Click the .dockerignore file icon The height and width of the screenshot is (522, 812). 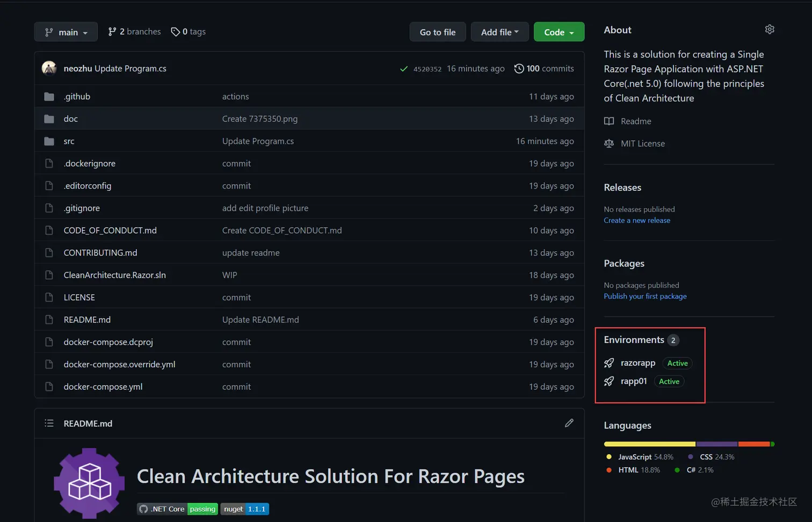point(49,163)
